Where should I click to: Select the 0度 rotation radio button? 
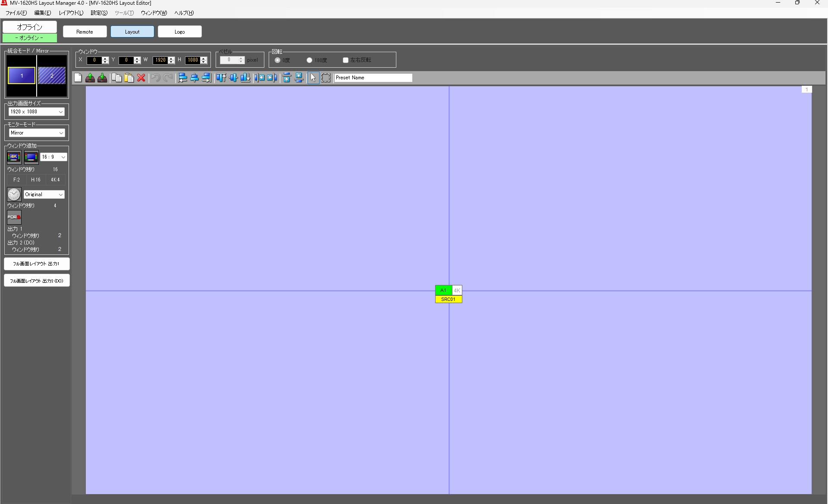coord(278,60)
